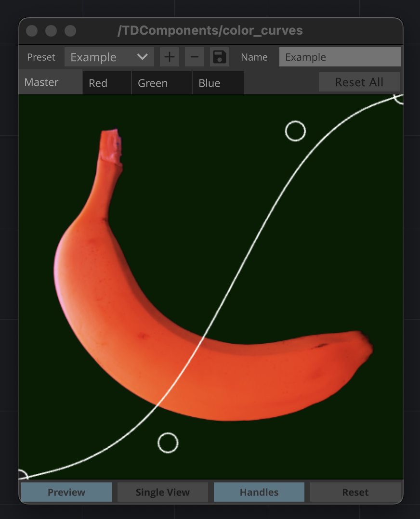Click the Reset button at bottom
The width and height of the screenshot is (420, 519).
355,492
